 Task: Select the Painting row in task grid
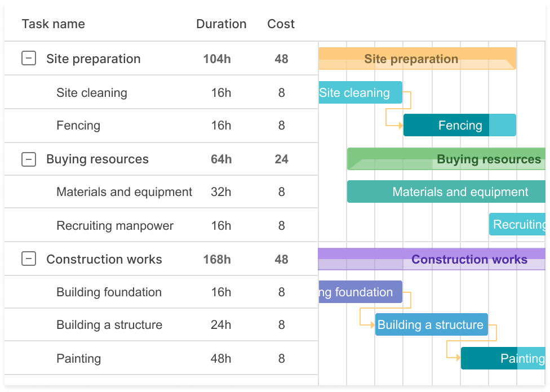(x=161, y=358)
